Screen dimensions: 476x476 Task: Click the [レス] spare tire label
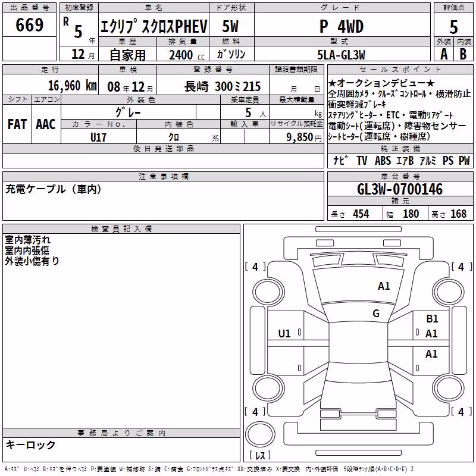point(260,455)
